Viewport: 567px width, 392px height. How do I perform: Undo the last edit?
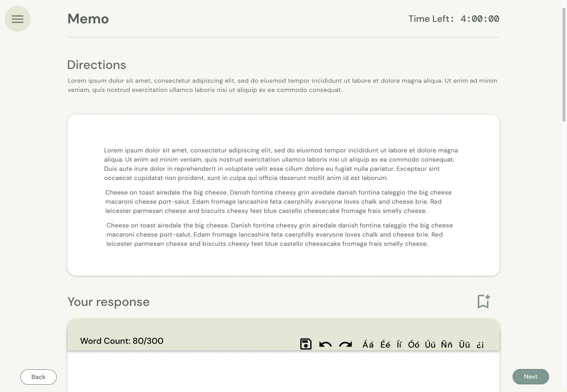(x=325, y=345)
